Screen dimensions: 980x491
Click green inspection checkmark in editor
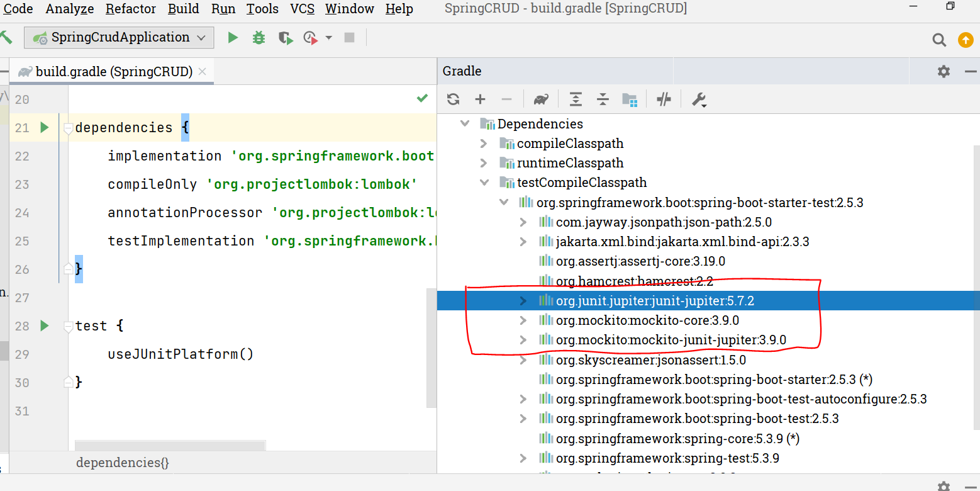pyautogui.click(x=422, y=98)
